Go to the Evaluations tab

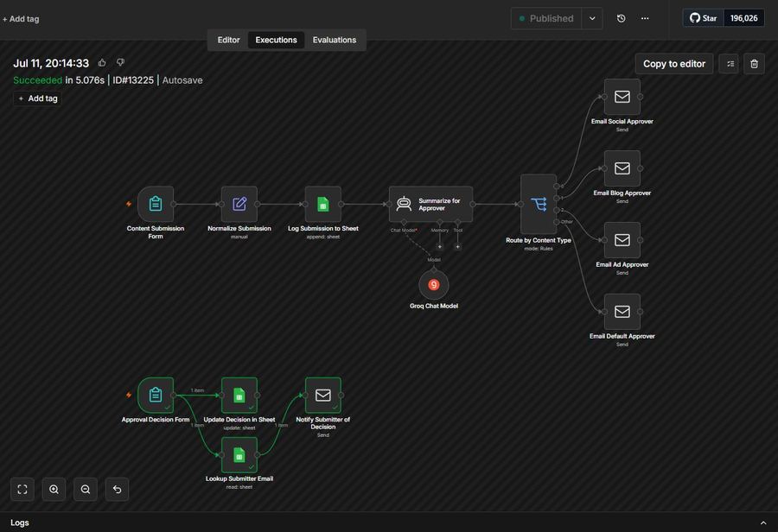pos(335,40)
